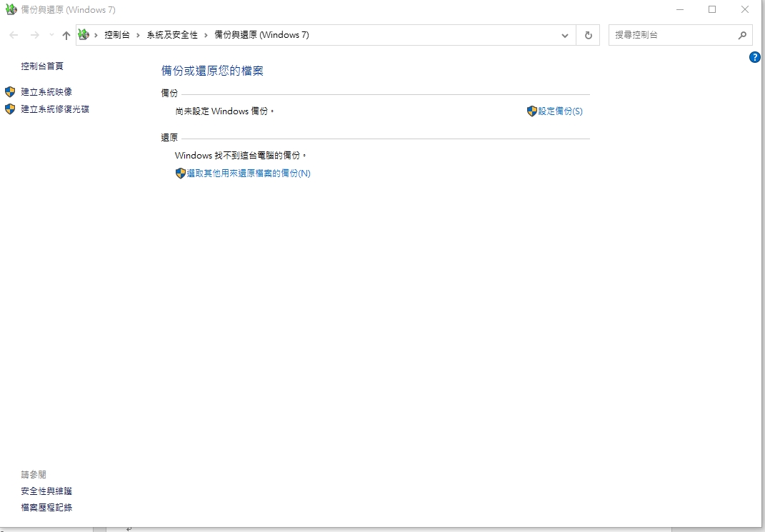Open 建立系統修復光碟 link
765x532 pixels.
click(54, 109)
